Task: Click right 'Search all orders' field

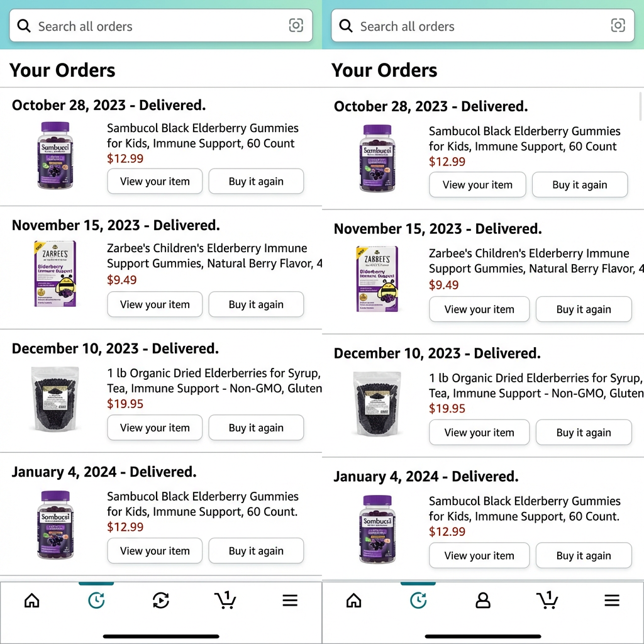Action: [x=482, y=25]
